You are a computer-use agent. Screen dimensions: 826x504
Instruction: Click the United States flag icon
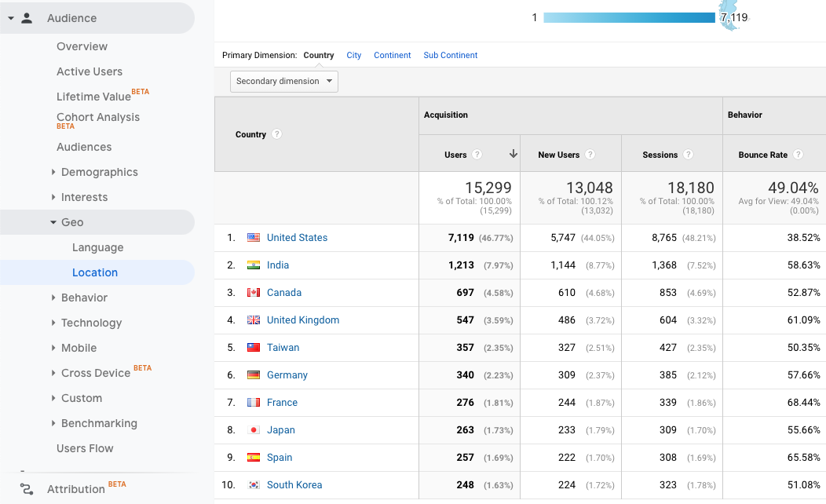254,238
